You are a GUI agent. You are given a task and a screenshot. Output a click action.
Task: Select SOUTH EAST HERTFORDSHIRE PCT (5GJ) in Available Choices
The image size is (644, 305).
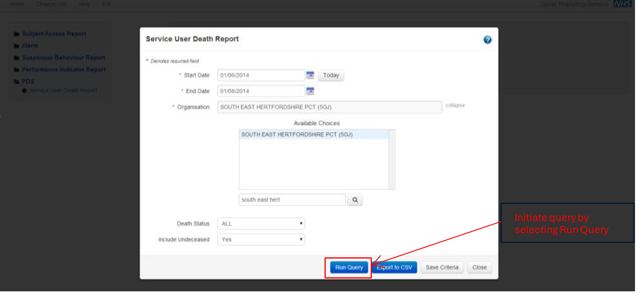pyautogui.click(x=314, y=134)
